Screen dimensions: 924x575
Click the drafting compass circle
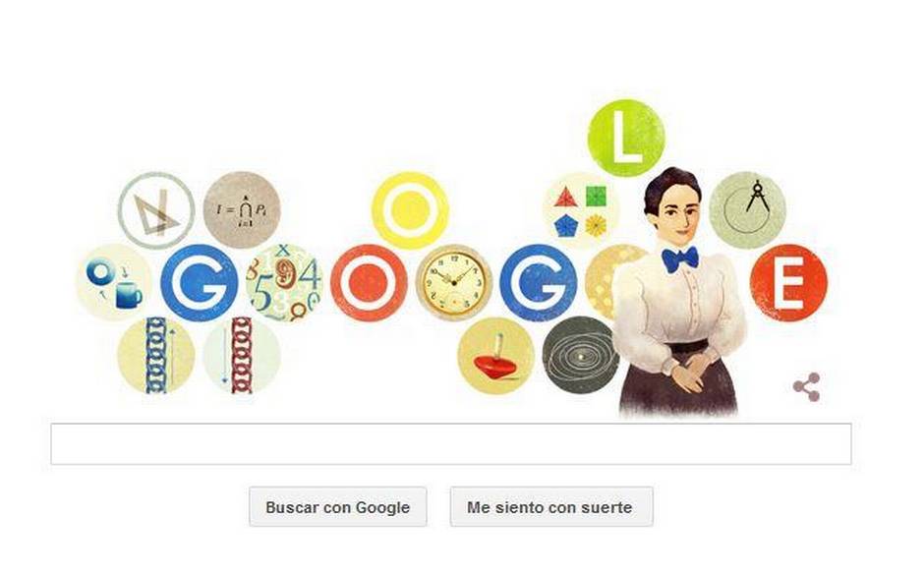747,210
